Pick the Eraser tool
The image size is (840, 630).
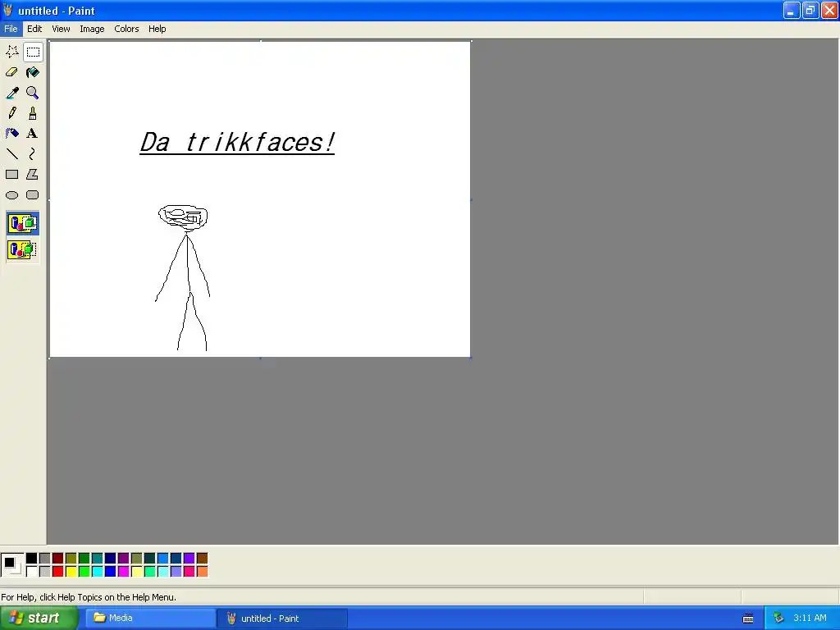click(12, 72)
